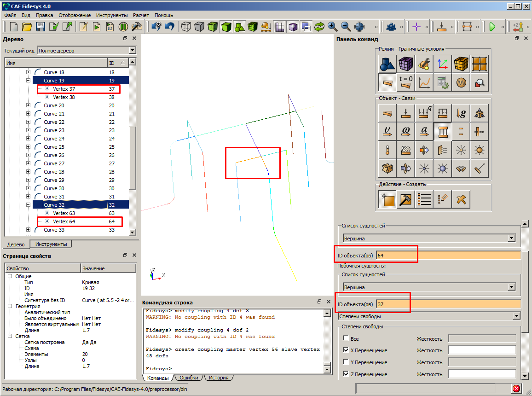Click the command line scrollbar down arrow
The image size is (532, 396).
coord(327,370)
